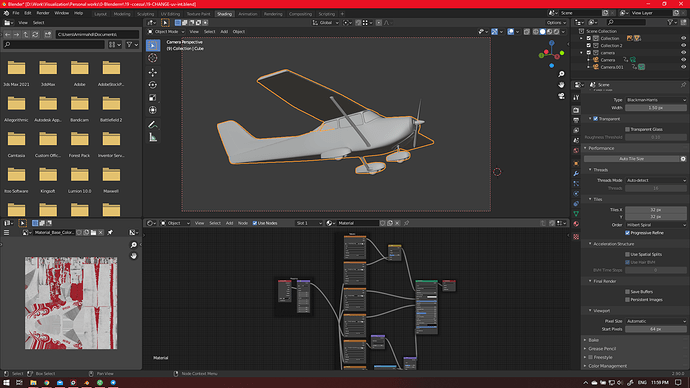Enable Transparent Glass checkbox
Viewport: 690px width, 388px height.
[x=628, y=129]
